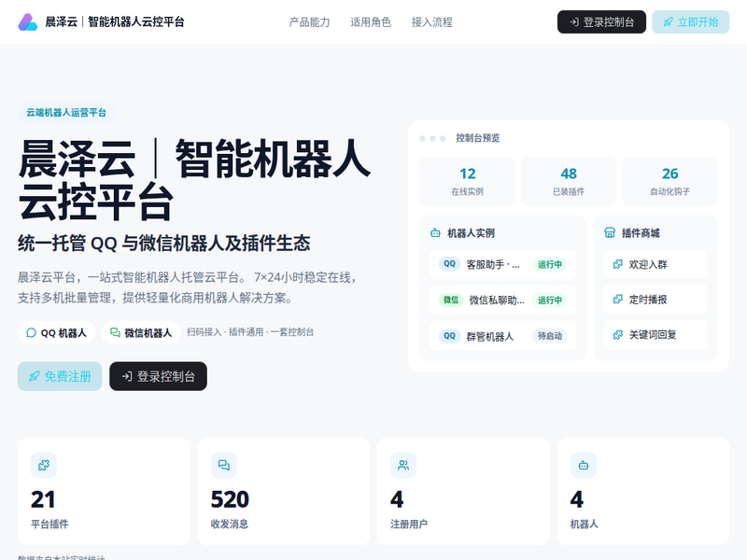Image resolution: width=747 pixels, height=560 pixels.
Task: Click the 云端机器人运营平台 badge
Action: (66, 113)
